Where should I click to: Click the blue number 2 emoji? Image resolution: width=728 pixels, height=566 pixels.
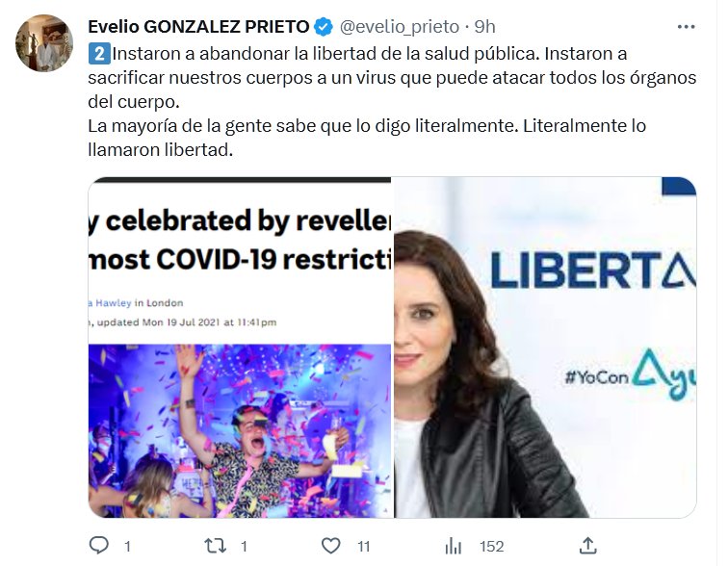pyautogui.click(x=99, y=54)
